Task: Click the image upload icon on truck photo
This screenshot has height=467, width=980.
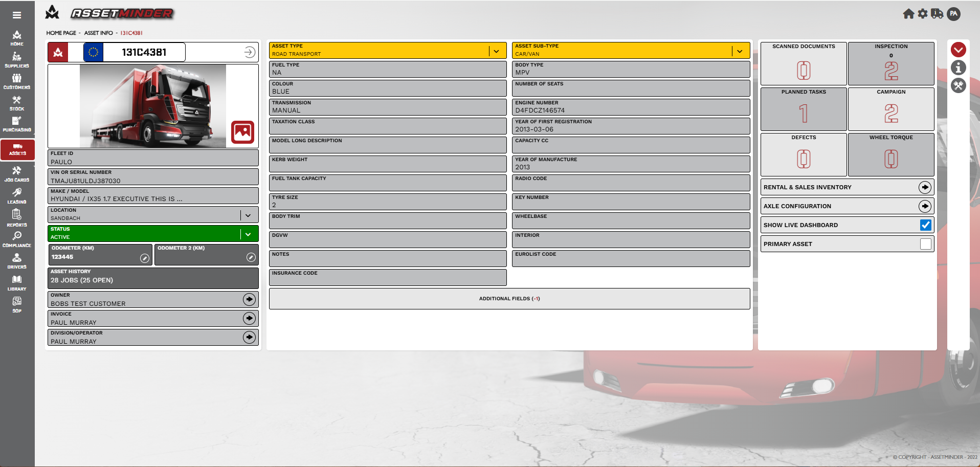Action: 242,132
